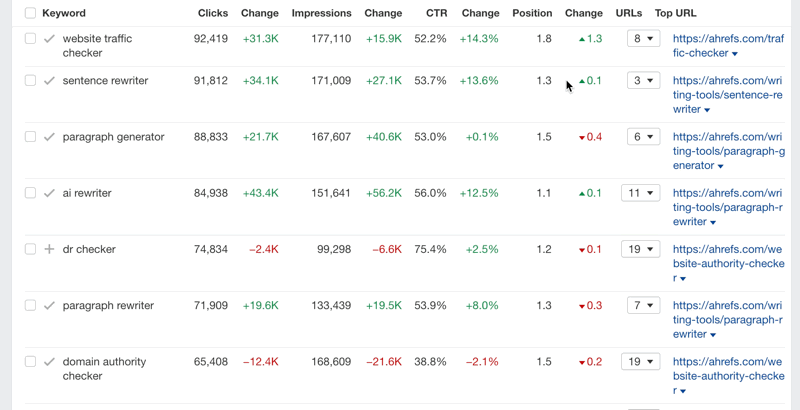Click checkmark icon beside website traffic checker
This screenshot has width=800, height=410.
(x=49, y=39)
